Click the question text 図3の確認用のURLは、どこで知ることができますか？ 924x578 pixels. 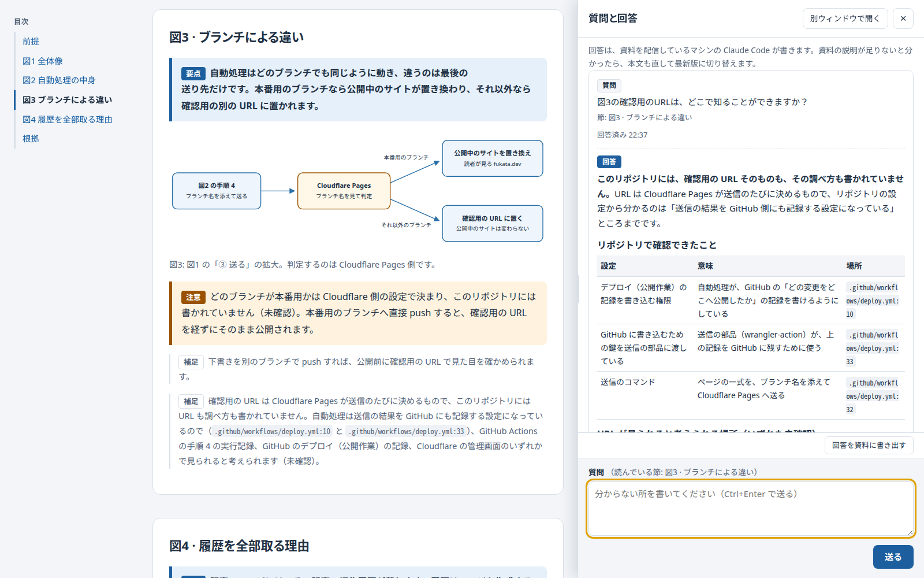703,102
